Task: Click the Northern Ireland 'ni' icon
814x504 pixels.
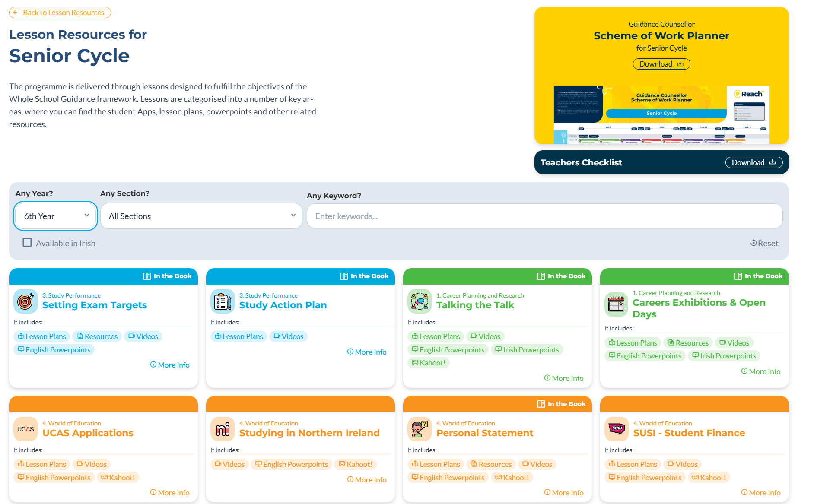Action: (x=223, y=429)
